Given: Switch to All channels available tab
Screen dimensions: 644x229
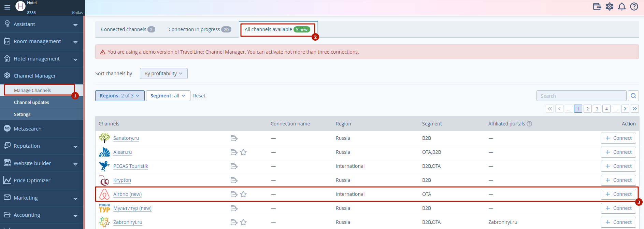Looking at the screenshot, I should 277,29.
